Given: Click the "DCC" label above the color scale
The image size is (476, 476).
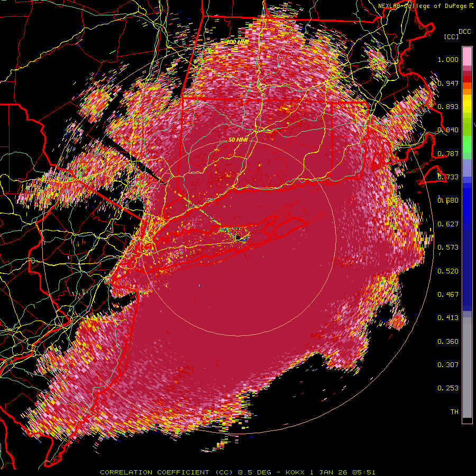Looking at the screenshot, I should (x=464, y=32).
